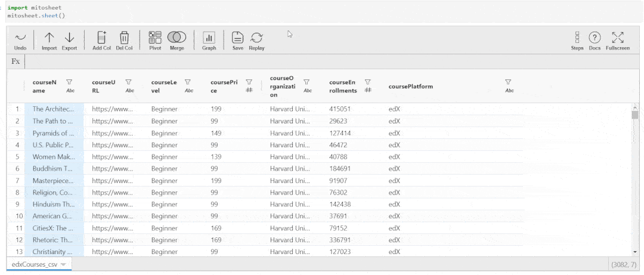
Task: Click cell 'CitiesX: The ...'
Action: point(54,228)
